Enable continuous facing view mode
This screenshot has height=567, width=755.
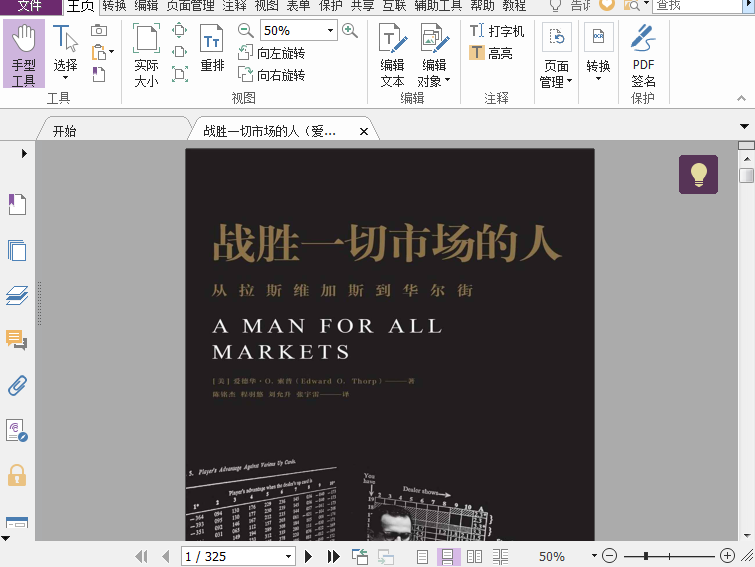coord(500,557)
